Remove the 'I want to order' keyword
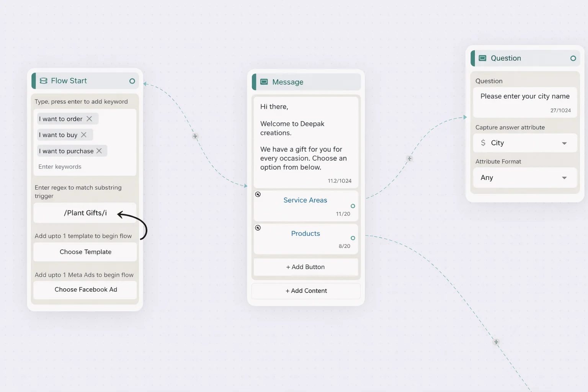This screenshot has height=392, width=588. coord(89,119)
